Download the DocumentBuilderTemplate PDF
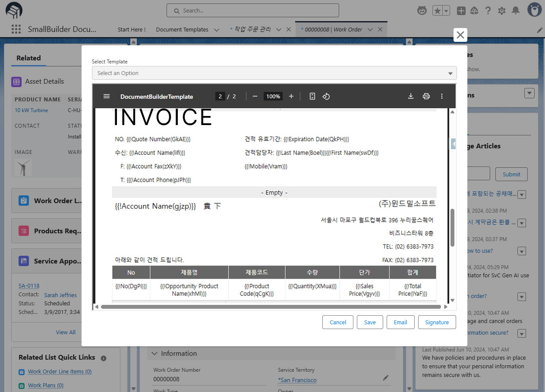 pyautogui.click(x=411, y=96)
